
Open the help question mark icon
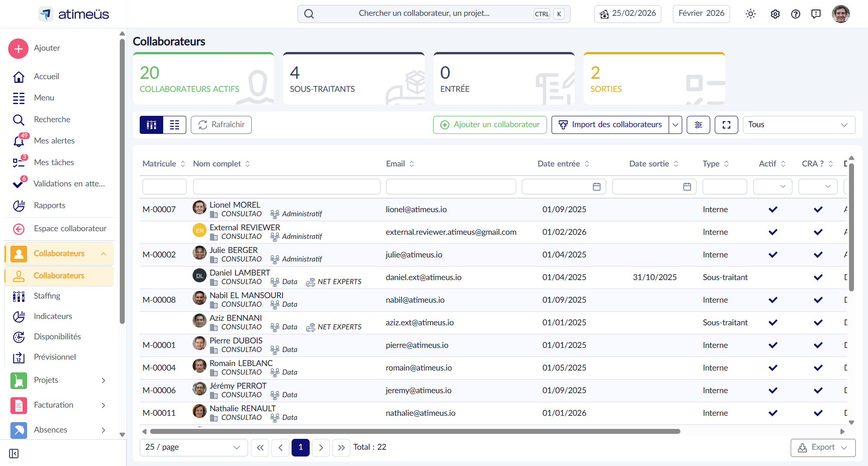pos(796,14)
